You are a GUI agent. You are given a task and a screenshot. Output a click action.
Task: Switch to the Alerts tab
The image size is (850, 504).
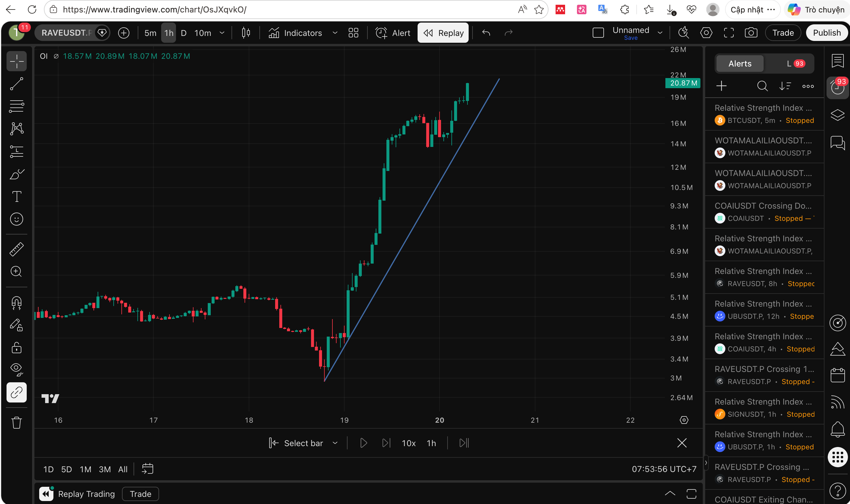tap(740, 64)
